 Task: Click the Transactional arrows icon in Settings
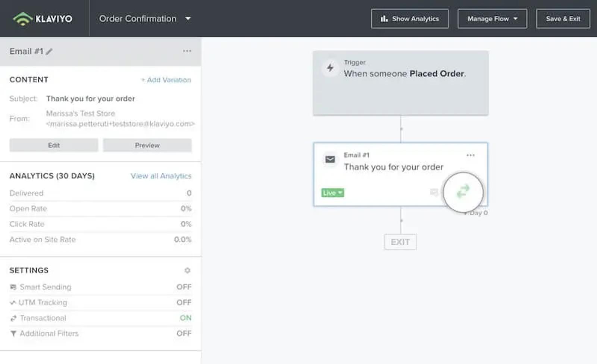13,318
